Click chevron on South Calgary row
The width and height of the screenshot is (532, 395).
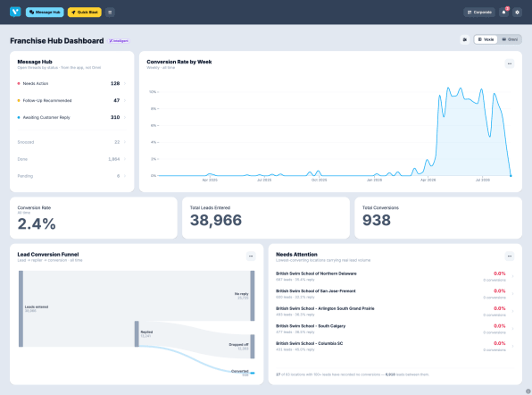(x=512, y=329)
